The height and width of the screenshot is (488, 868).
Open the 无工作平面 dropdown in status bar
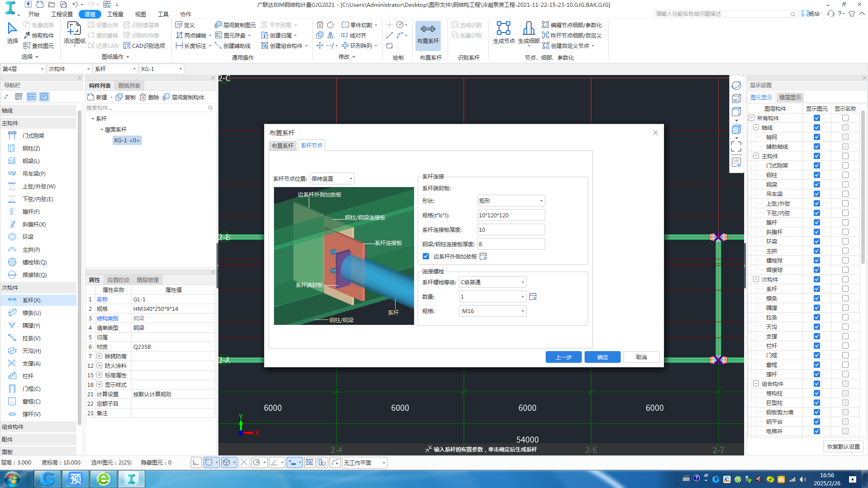pos(364,463)
